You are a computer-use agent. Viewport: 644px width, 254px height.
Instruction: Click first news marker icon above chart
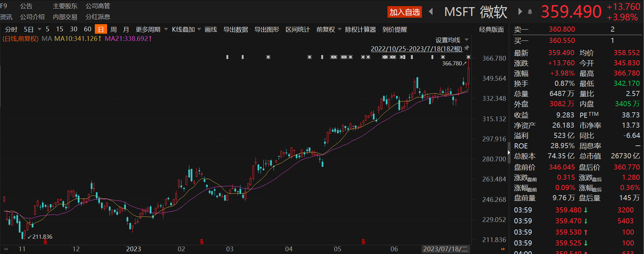(x=227, y=57)
